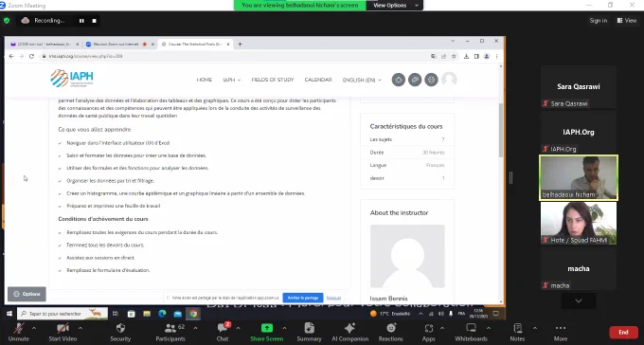Screen dimensions: 644x345
Task: Open a new browser tab
Action: [240, 44]
